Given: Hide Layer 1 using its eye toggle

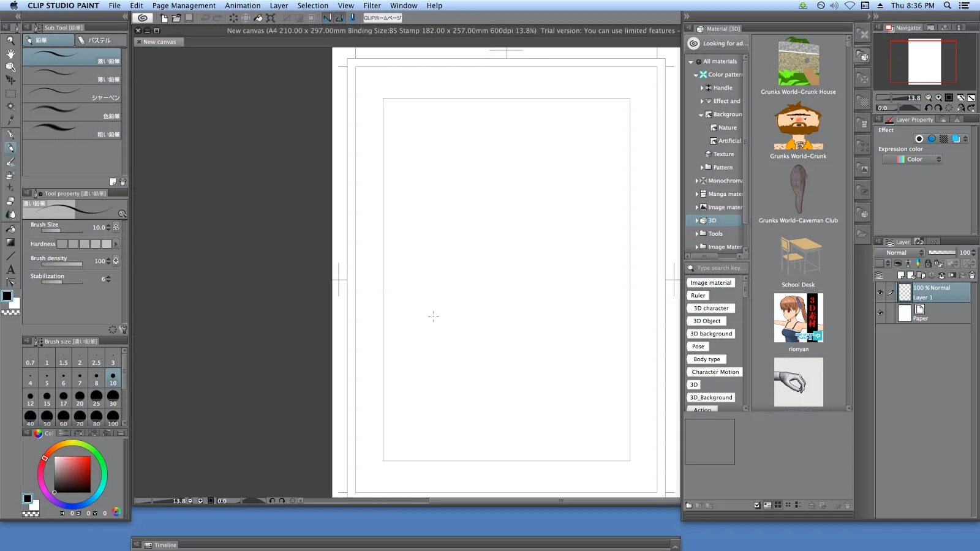Looking at the screenshot, I should (x=880, y=292).
